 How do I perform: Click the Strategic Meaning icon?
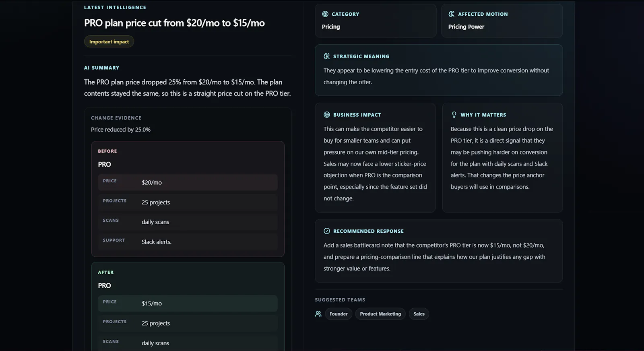(327, 56)
